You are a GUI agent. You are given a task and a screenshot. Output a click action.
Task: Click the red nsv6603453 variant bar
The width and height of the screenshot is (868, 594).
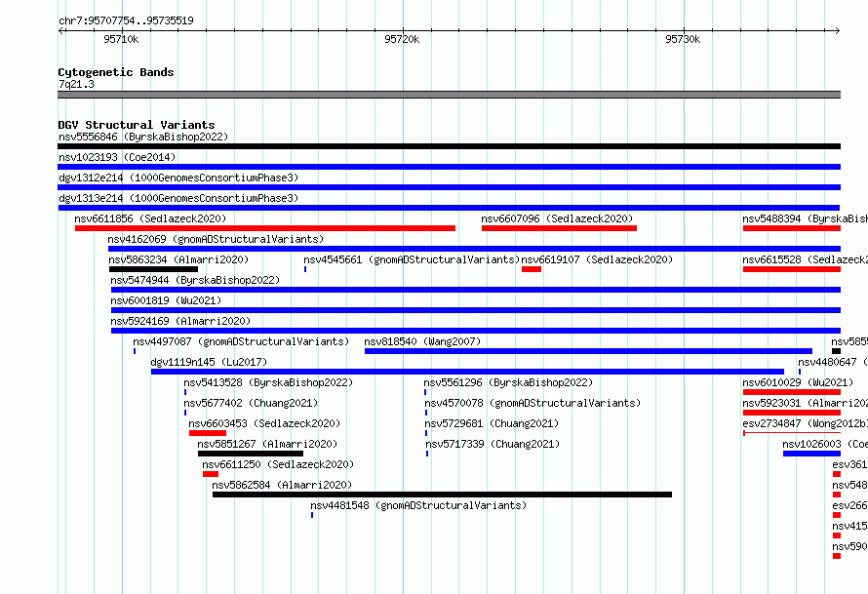(x=208, y=433)
